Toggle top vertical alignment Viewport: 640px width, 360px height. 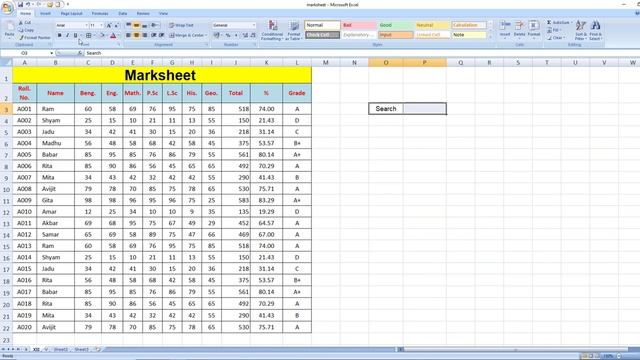128,25
